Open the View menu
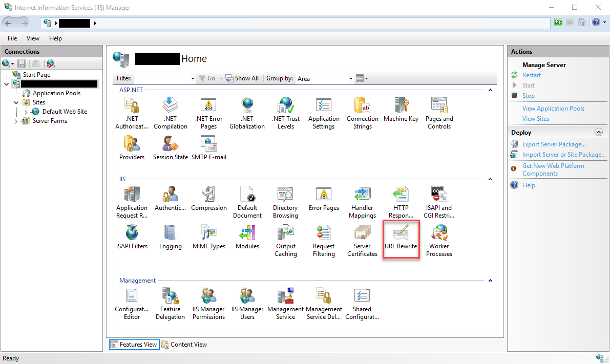The image size is (610, 364). pyautogui.click(x=33, y=38)
